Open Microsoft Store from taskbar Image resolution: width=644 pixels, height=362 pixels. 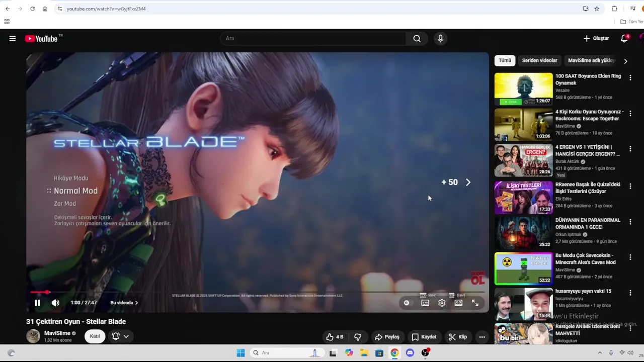coord(379,353)
